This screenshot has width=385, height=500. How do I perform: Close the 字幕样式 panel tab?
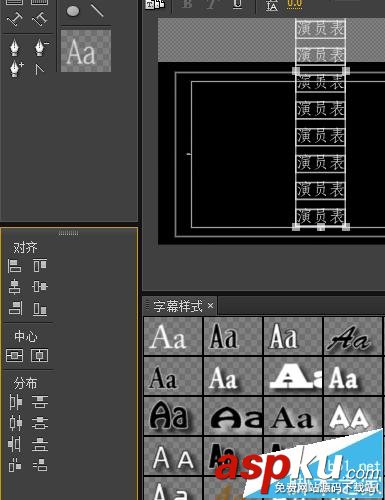click(210, 305)
